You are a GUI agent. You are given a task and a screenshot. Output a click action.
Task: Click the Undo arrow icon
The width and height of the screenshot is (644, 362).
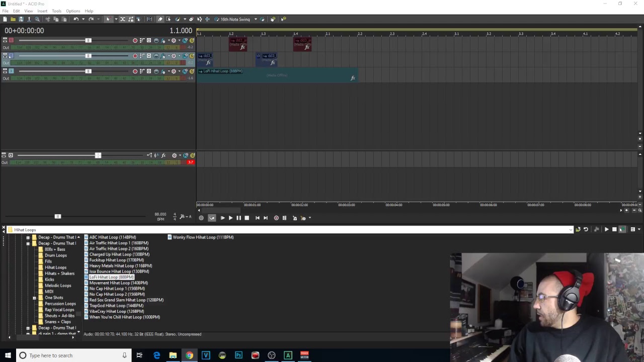tap(76, 19)
